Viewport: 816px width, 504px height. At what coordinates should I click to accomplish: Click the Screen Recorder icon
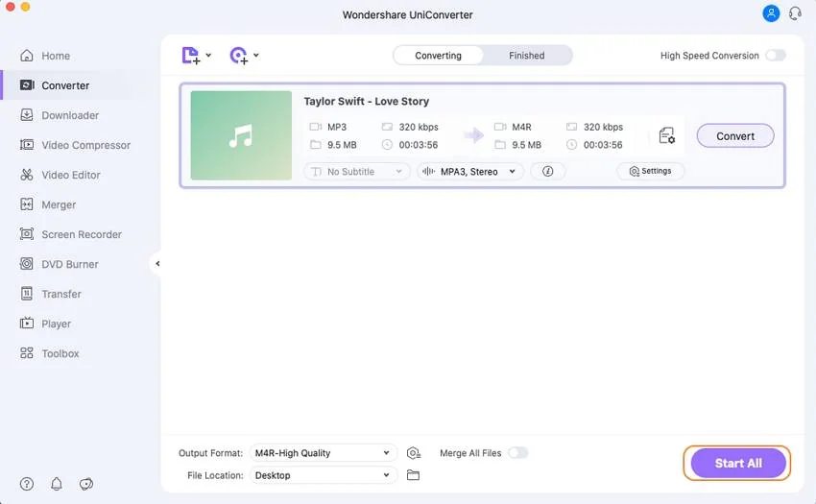pyautogui.click(x=27, y=234)
